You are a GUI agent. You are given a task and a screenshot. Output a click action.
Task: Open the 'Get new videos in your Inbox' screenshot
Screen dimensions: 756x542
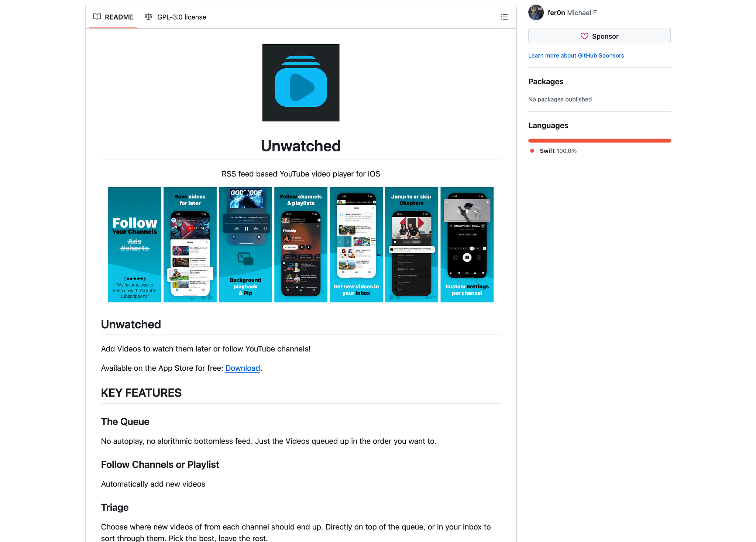click(x=356, y=245)
